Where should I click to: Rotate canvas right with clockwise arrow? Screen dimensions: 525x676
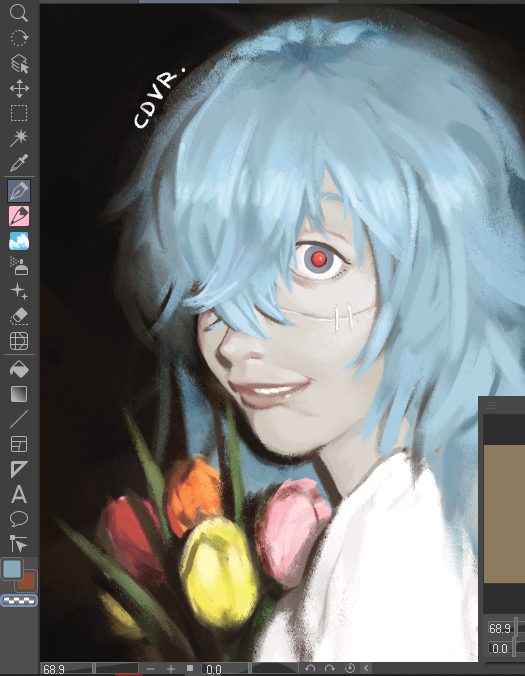tap(330, 668)
